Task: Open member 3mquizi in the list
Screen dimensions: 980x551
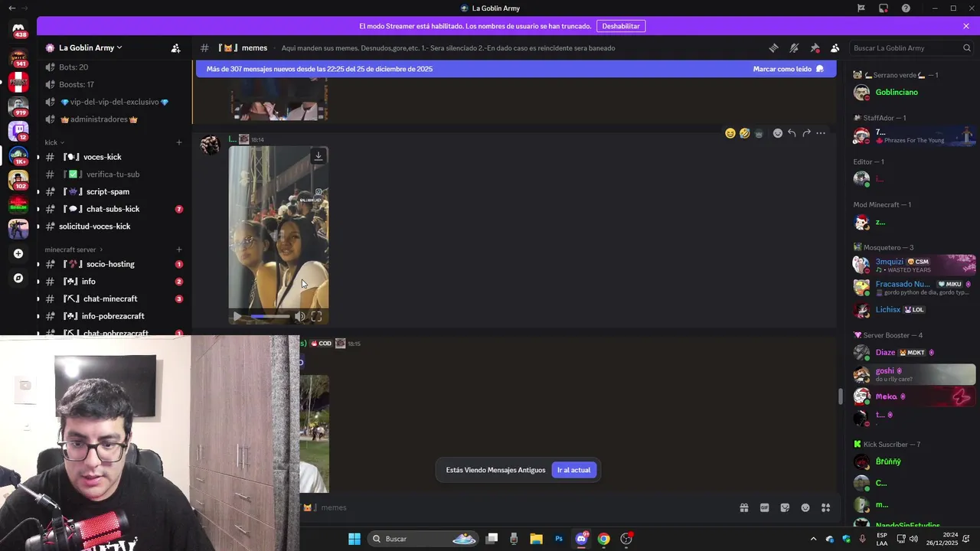Action: [x=914, y=265]
